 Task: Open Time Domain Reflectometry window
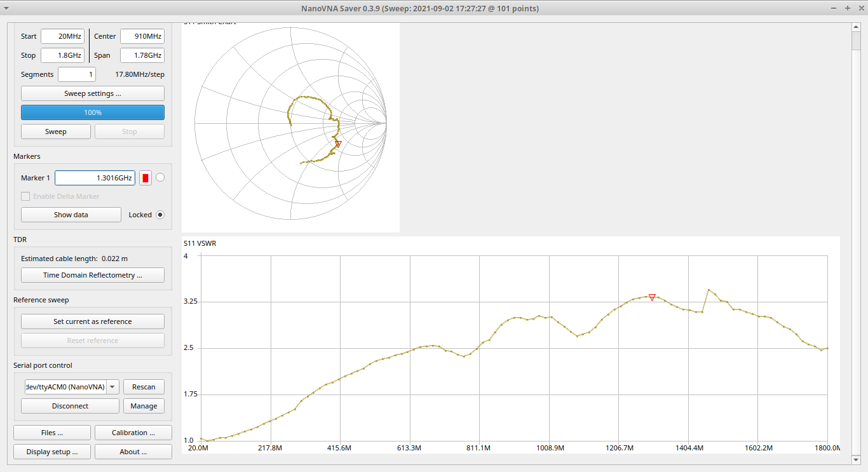(93, 275)
